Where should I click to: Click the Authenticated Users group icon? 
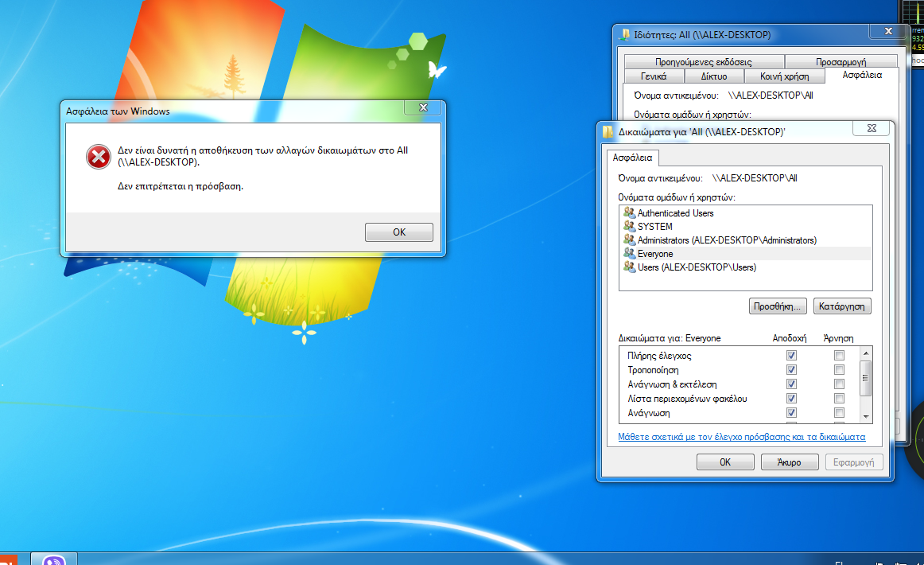coord(629,213)
